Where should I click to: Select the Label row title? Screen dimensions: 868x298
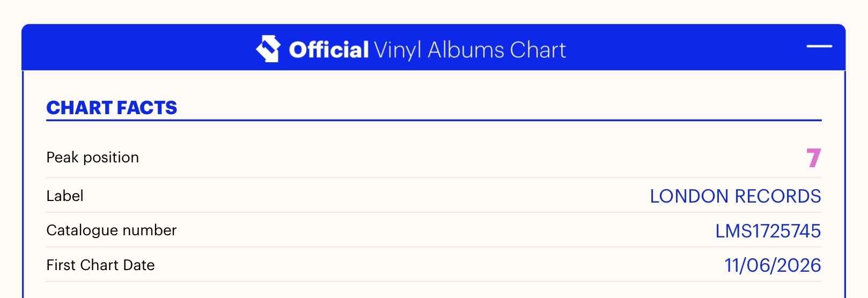pyautogui.click(x=65, y=196)
